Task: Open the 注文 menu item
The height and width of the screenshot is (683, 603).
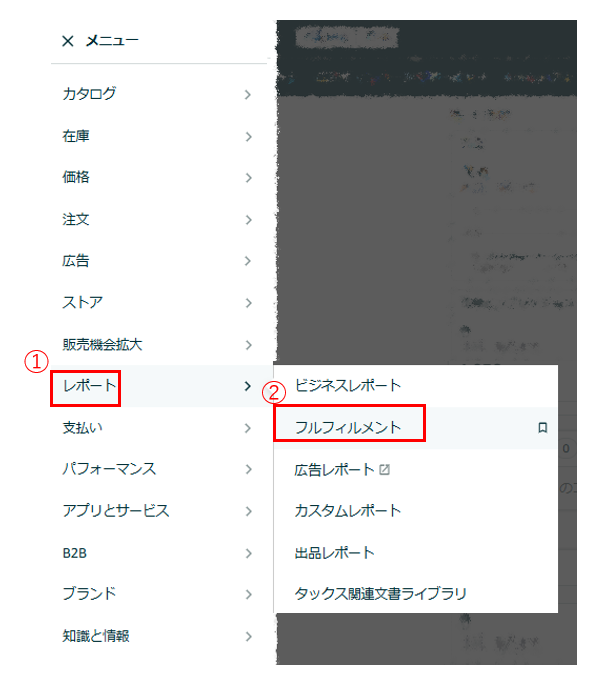Action: tap(76, 219)
